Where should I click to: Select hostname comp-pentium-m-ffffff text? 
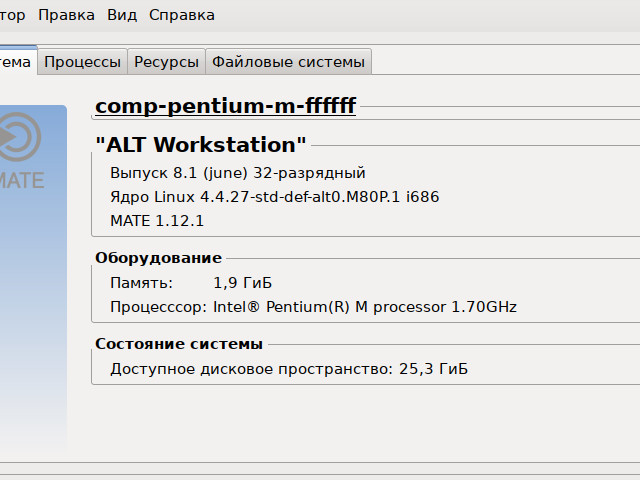(x=226, y=106)
